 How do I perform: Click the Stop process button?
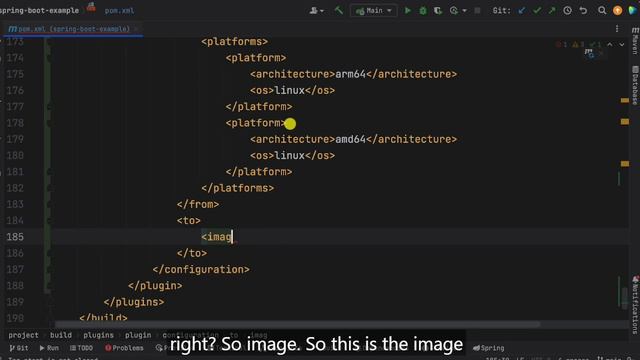pos(477,11)
